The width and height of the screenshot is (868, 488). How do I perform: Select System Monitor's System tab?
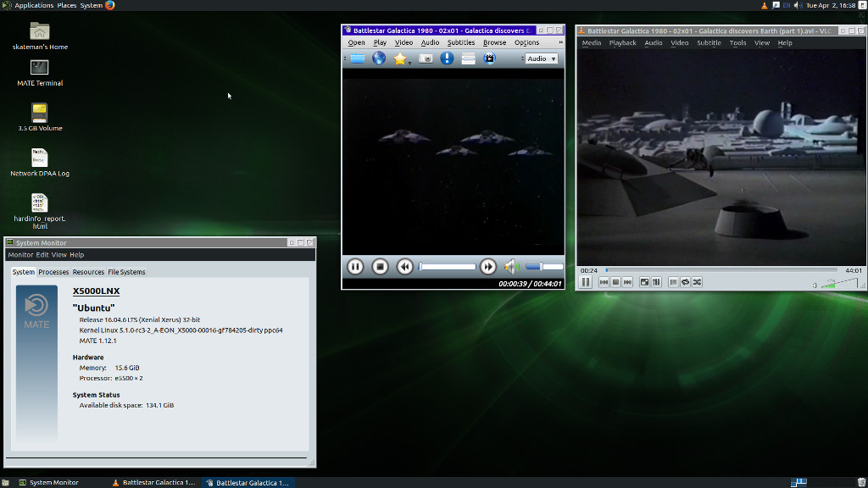(23, 272)
